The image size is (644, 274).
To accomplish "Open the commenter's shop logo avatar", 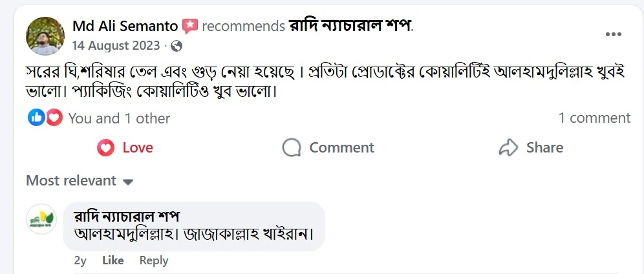I will (41, 218).
